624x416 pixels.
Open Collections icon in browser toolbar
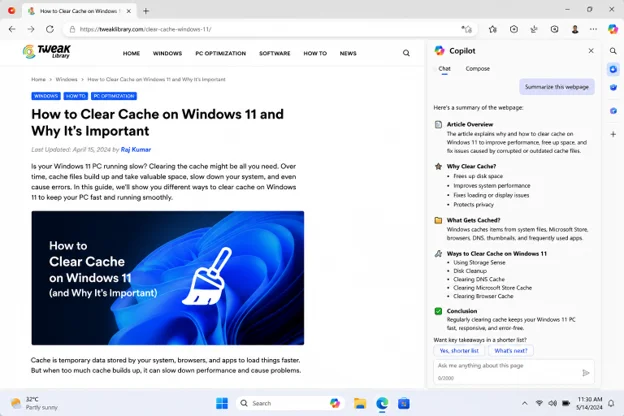click(514, 29)
